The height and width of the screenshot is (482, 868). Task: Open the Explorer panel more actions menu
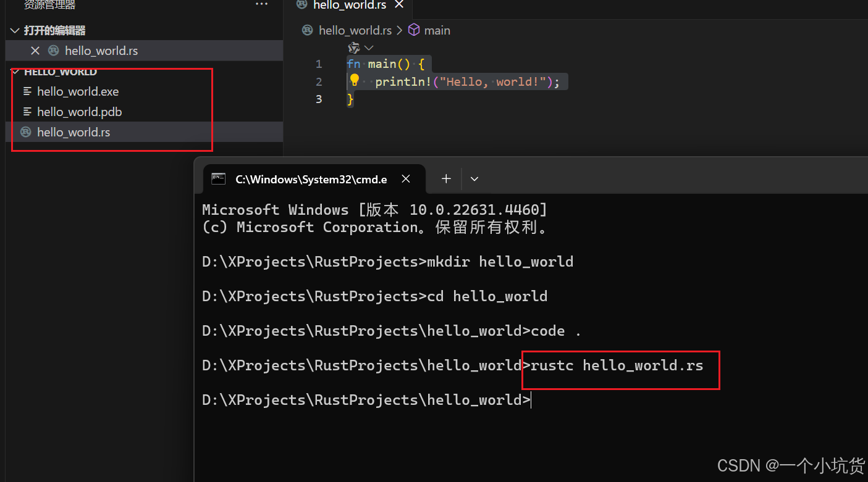[x=262, y=5]
